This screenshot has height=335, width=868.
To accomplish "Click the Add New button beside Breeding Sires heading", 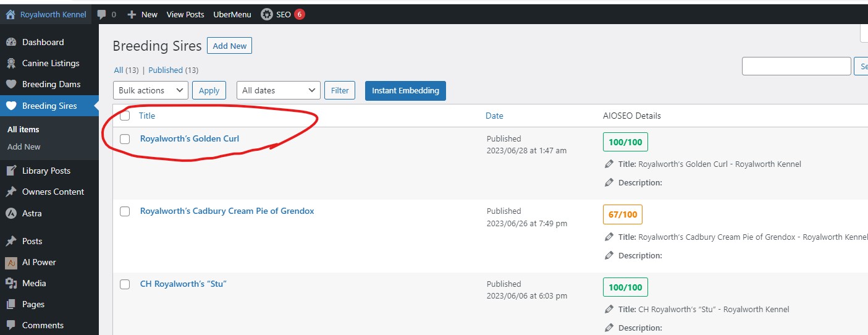I will click(x=230, y=46).
